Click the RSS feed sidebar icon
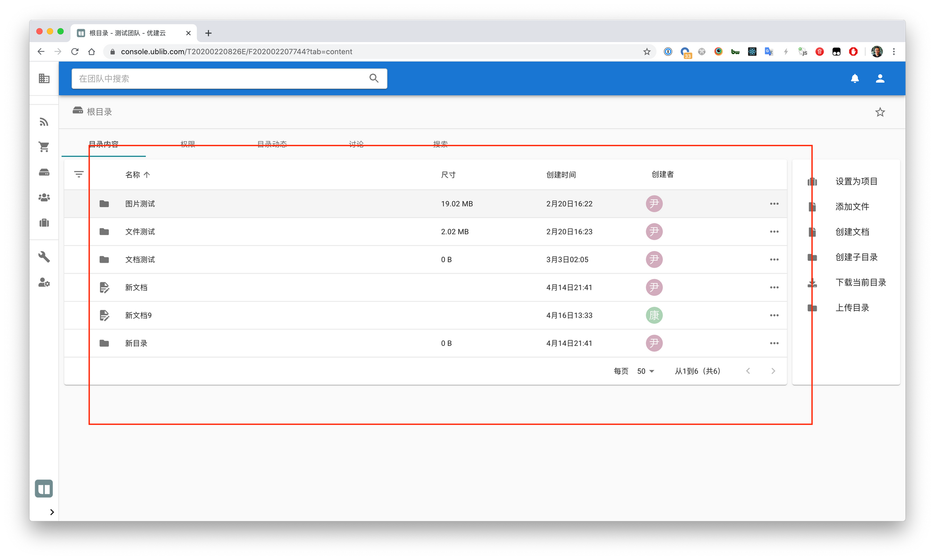935x560 pixels. tap(44, 122)
